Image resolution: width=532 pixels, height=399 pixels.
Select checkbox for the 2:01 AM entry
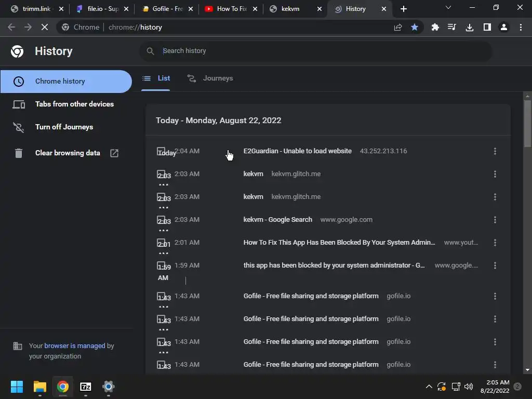point(161,243)
